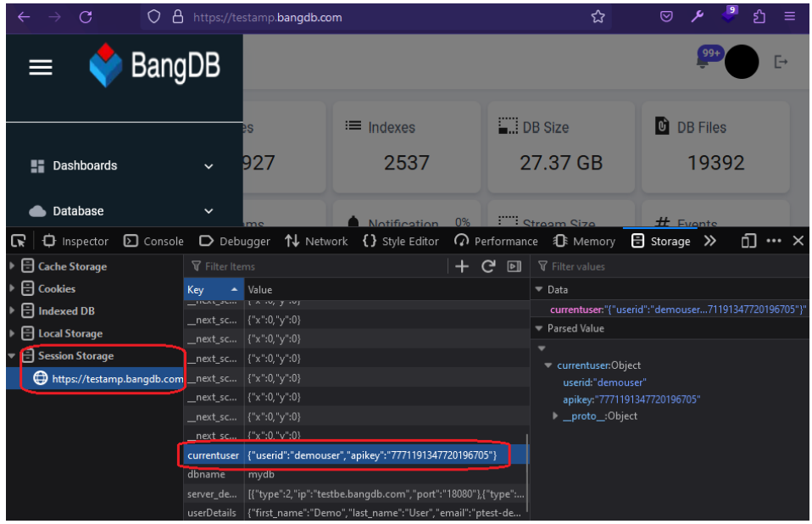The height and width of the screenshot is (524, 812).
Task: Click the browser address bar URL
Action: pyautogui.click(x=267, y=18)
